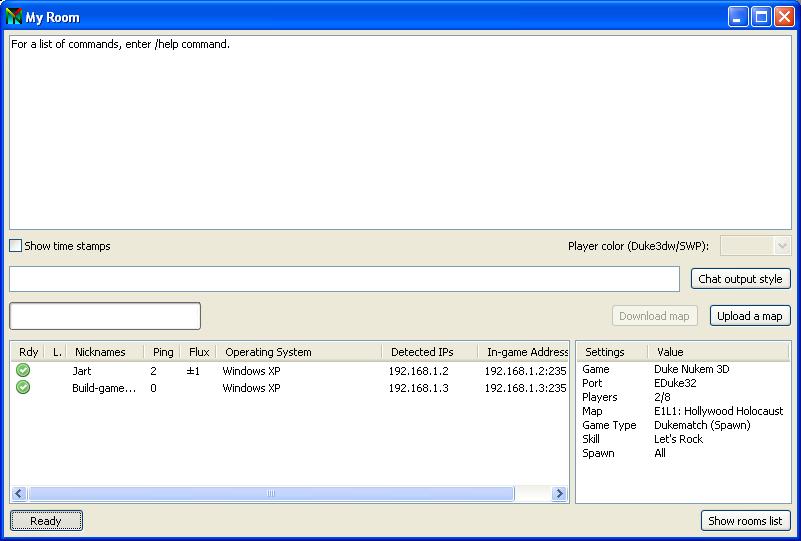
Task: Click the Operating System column header
Action: point(268,352)
